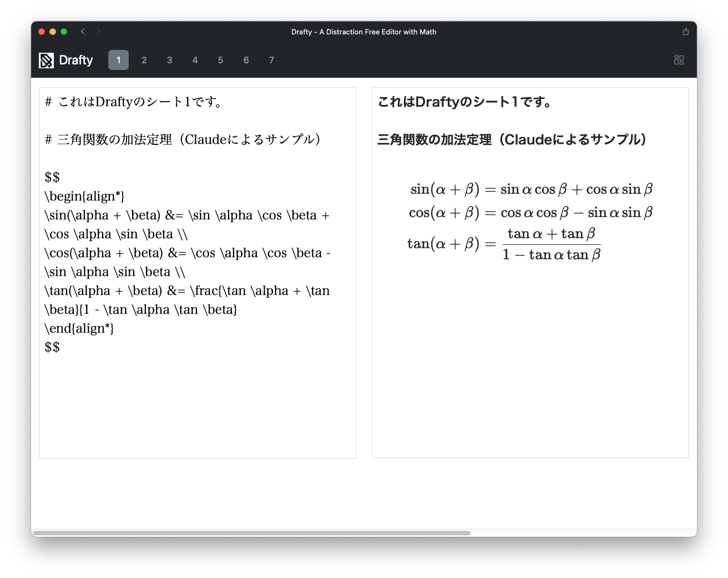Switch to sheet tab 2
Screen dimensions: 728x578
144,60
